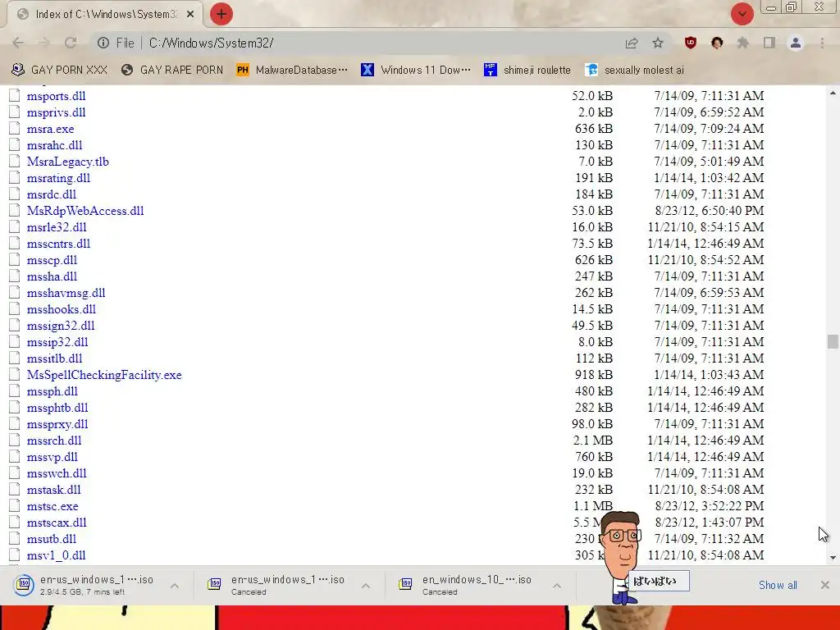Open the extensions puzzle icon
Viewport: 840px width, 630px height.
tap(743, 43)
